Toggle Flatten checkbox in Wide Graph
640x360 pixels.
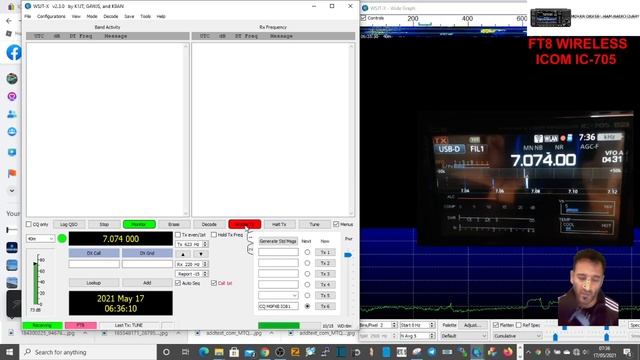click(496, 325)
